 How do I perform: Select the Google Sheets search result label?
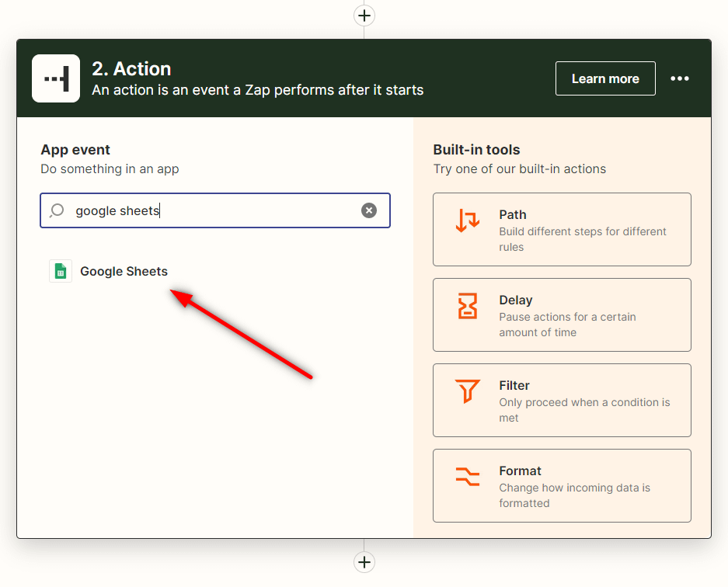tap(124, 271)
